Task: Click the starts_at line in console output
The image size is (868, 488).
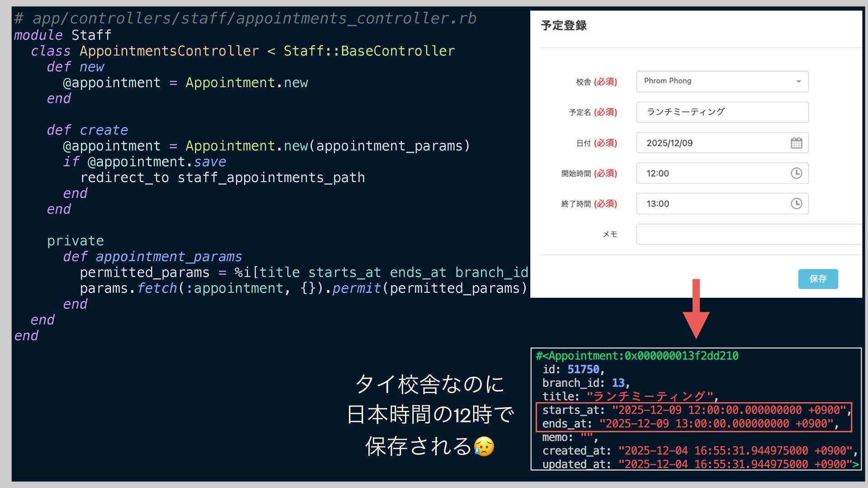Action: pos(693,410)
